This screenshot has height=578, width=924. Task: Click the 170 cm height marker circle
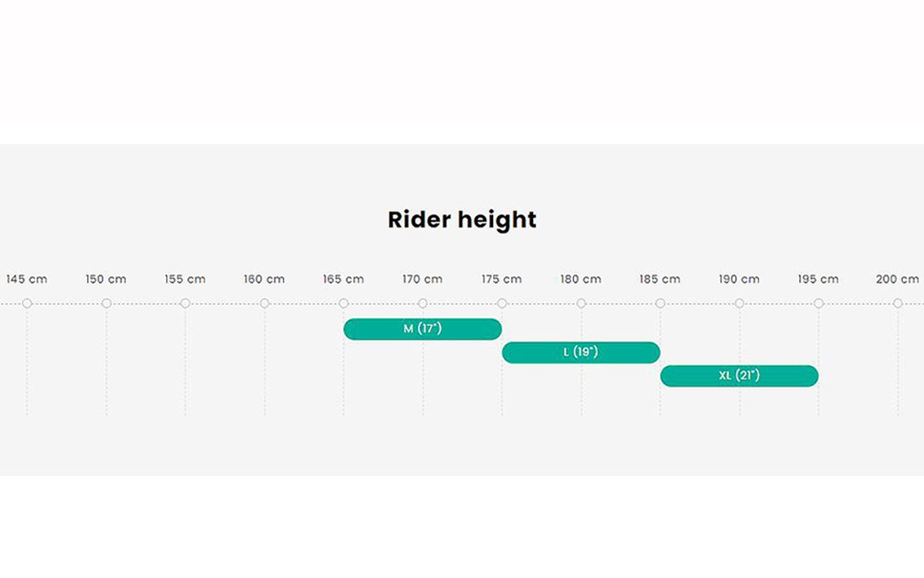(x=423, y=303)
